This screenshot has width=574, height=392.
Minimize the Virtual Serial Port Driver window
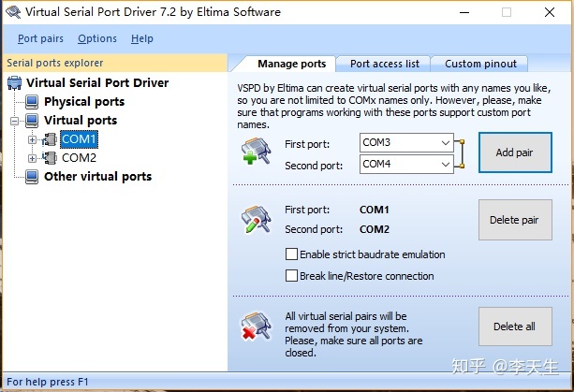point(464,12)
